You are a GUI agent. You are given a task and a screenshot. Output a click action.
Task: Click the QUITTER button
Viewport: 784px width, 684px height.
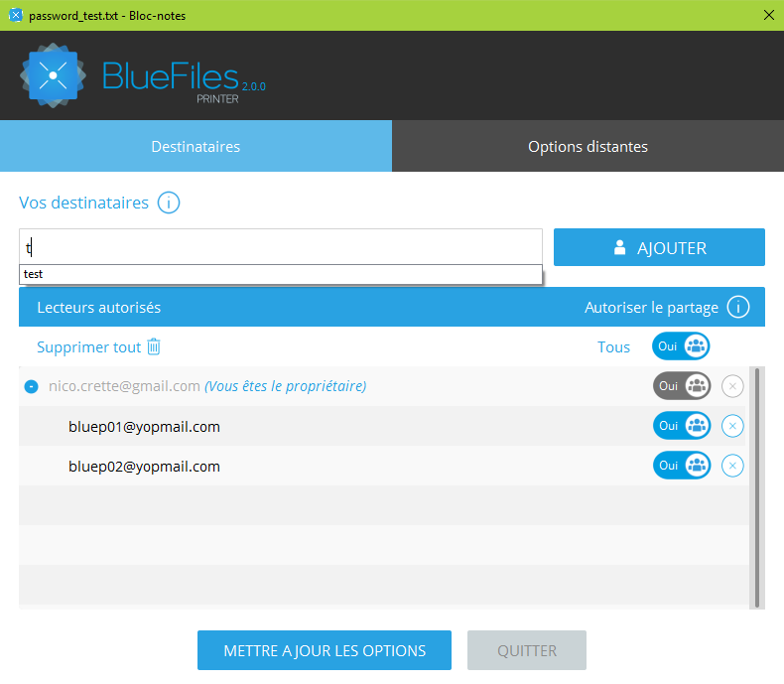(527, 650)
